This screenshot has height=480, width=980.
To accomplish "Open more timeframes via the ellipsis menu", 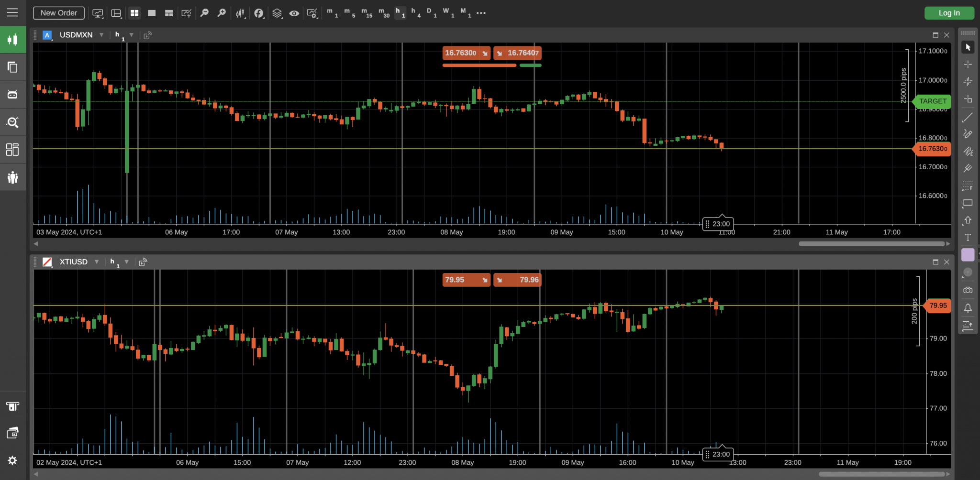I will [481, 13].
